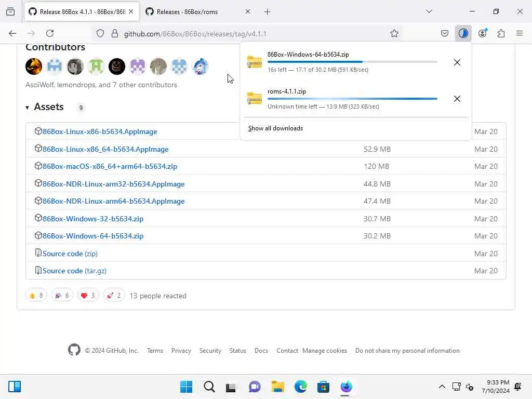The image size is (532, 399).
Task: Open the Firefox View icon
Action: coord(10,11)
